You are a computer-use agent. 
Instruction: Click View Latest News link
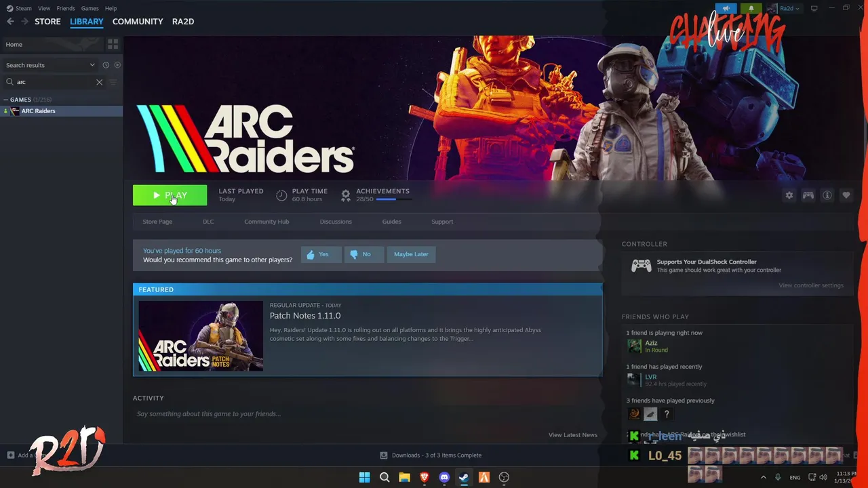point(573,435)
